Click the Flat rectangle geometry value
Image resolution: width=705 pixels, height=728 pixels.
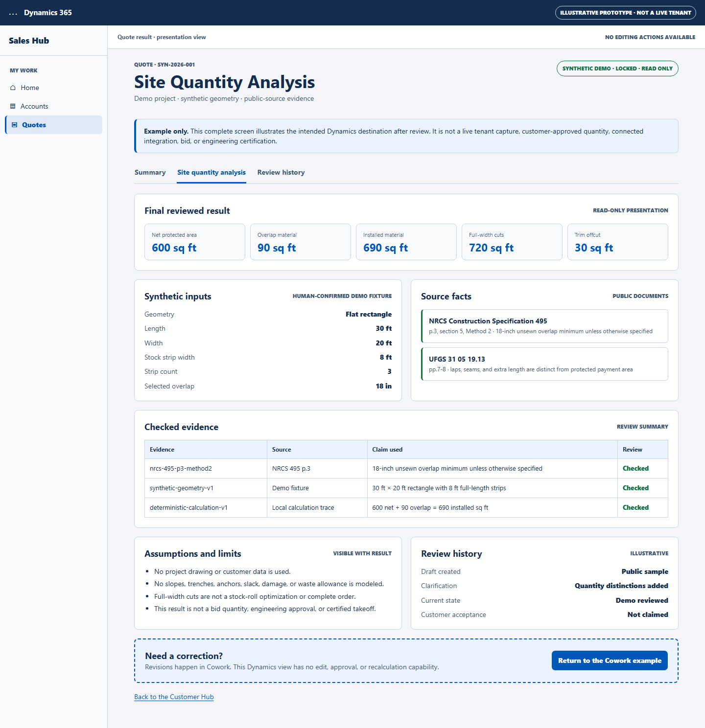click(x=369, y=314)
